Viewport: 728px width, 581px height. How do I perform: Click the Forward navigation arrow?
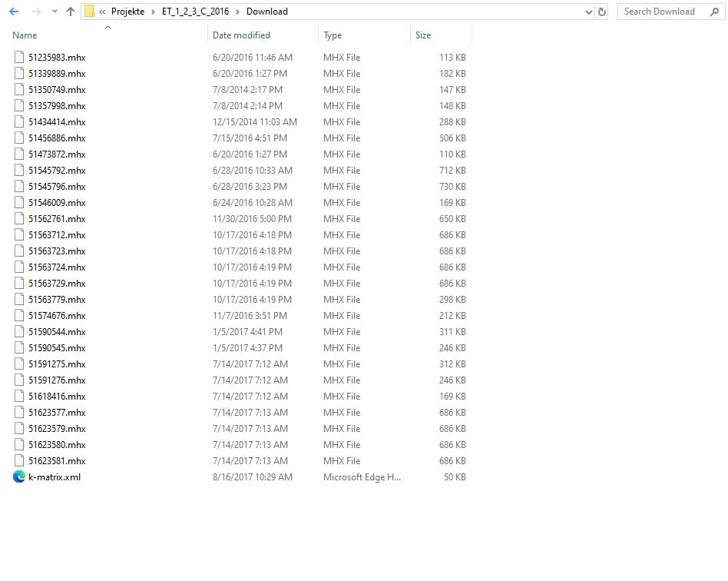(x=36, y=12)
